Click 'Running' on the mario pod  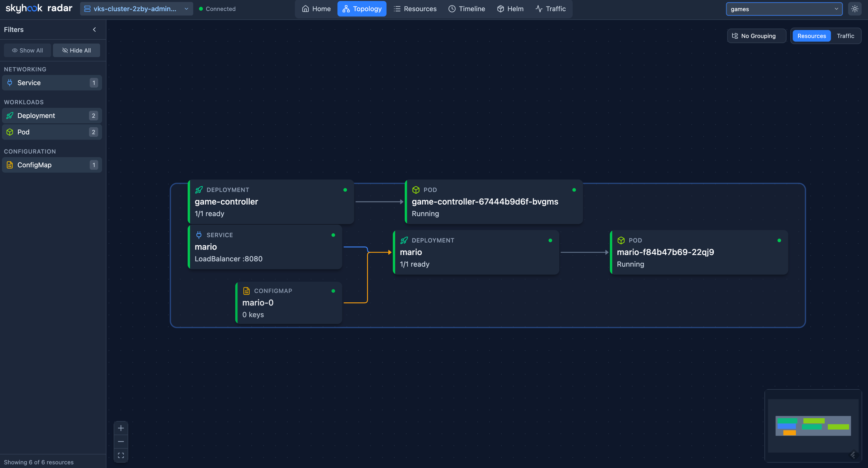pos(630,264)
